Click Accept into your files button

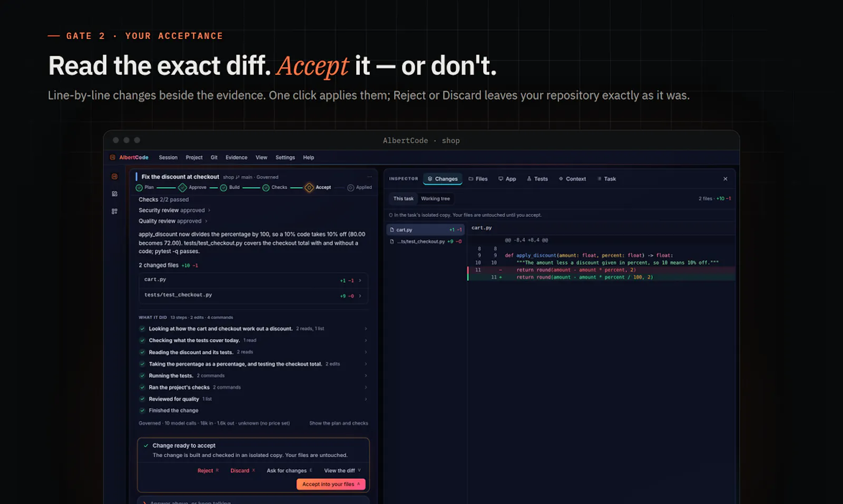(x=331, y=485)
